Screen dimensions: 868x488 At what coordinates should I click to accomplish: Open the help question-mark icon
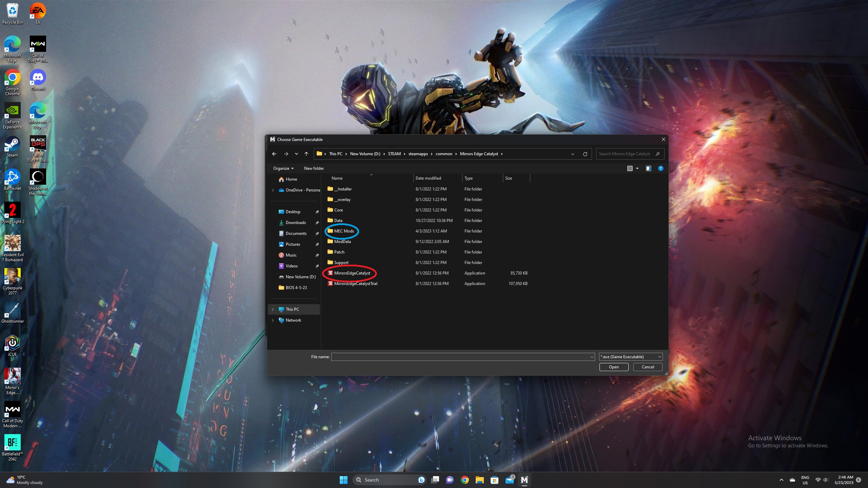pyautogui.click(x=660, y=168)
